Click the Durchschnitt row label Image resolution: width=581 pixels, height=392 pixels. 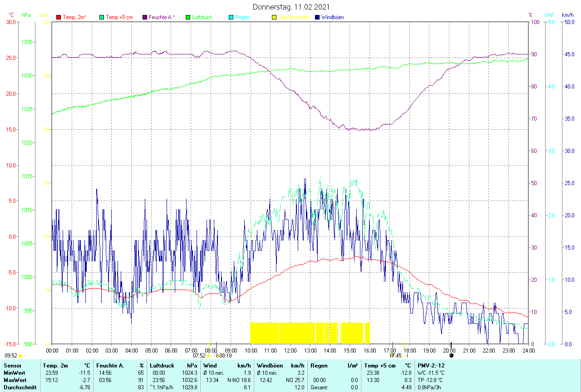(x=19, y=387)
